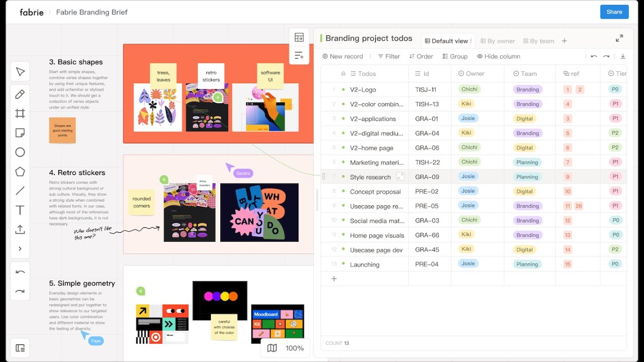The width and height of the screenshot is (644, 362).
Task: Click the download icon in table toolbar
Action: (623, 56)
